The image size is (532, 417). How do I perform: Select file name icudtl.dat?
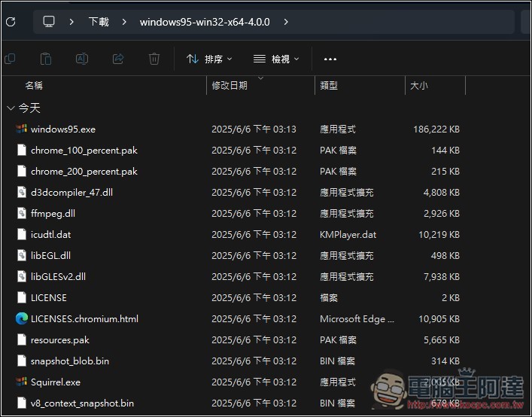coord(50,234)
